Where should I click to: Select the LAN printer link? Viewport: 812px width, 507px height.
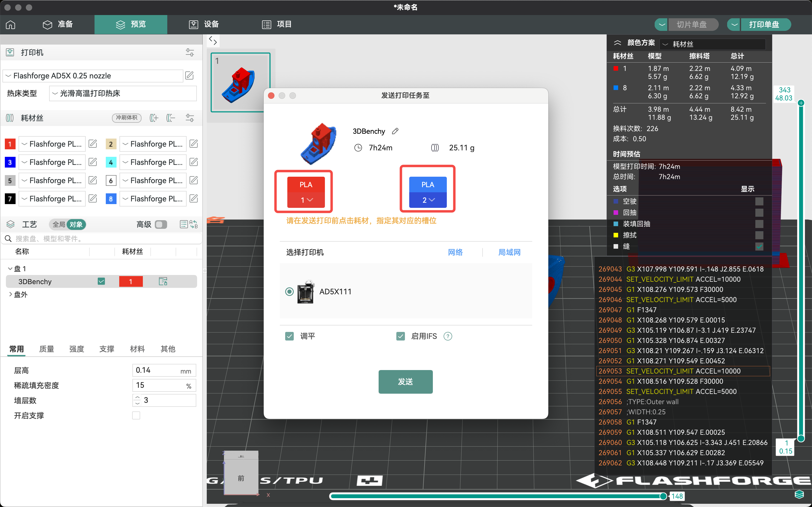pyautogui.click(x=509, y=252)
